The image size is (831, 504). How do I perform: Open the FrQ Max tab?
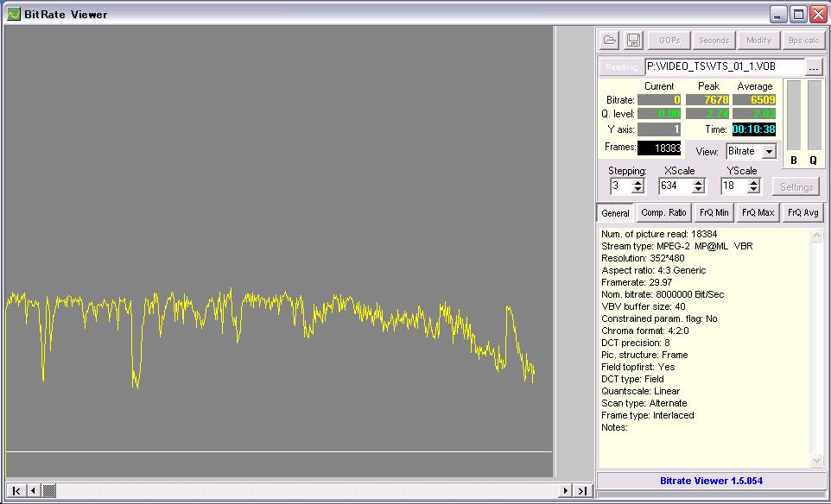pos(758,212)
